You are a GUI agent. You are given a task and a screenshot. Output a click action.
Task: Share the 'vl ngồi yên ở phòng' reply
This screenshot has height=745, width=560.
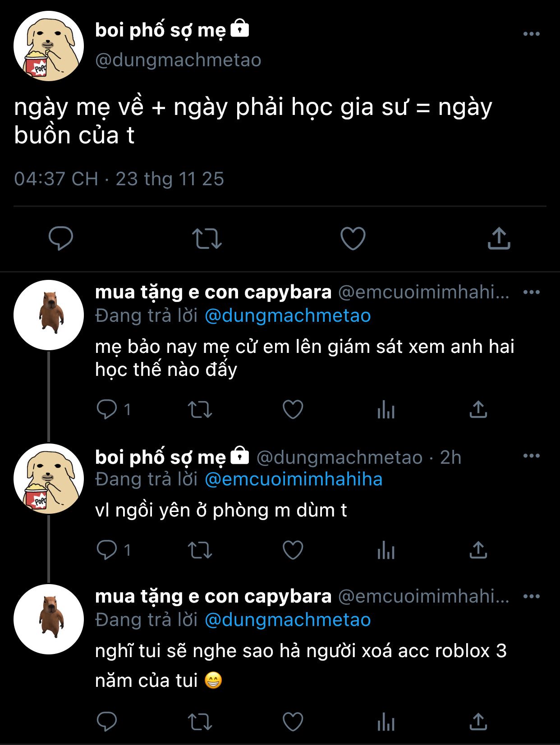pos(478,550)
